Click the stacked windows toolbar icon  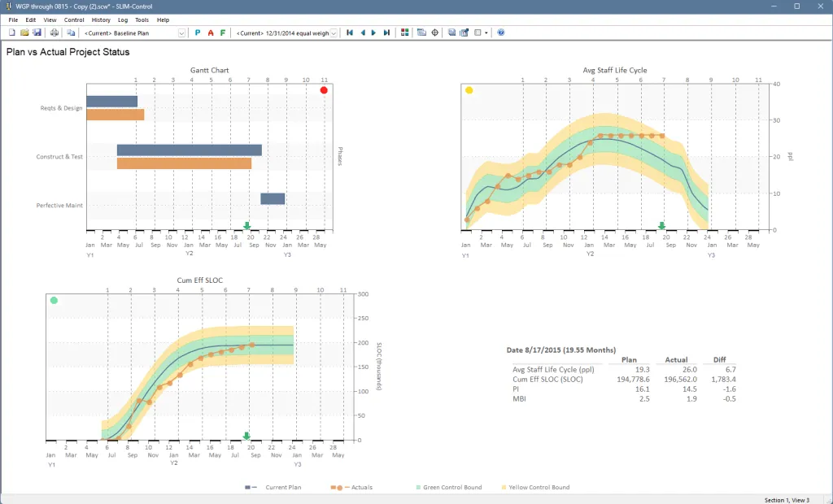[x=422, y=33]
